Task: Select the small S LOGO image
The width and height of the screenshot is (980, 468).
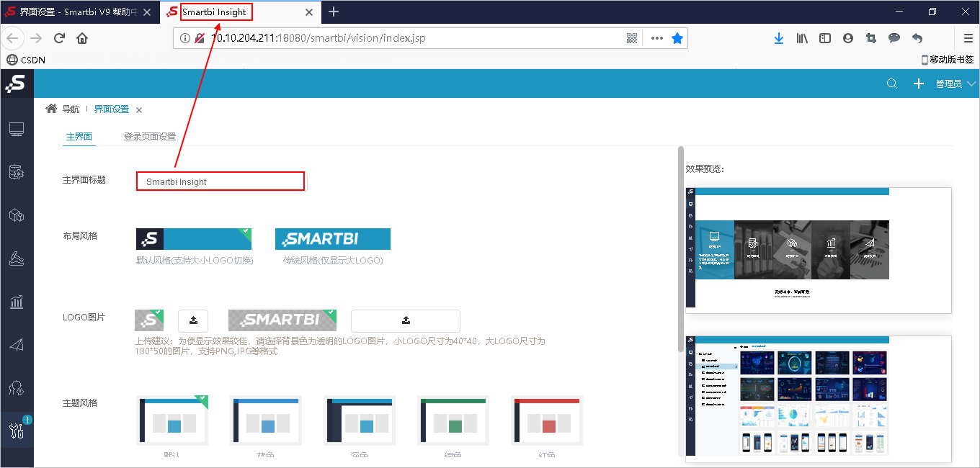Action: 149,320
